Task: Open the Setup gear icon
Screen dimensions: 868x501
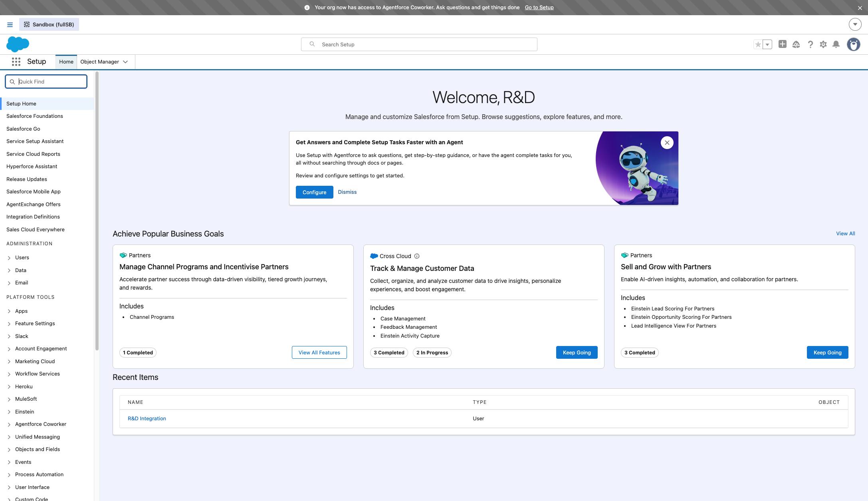Action: 823,44
